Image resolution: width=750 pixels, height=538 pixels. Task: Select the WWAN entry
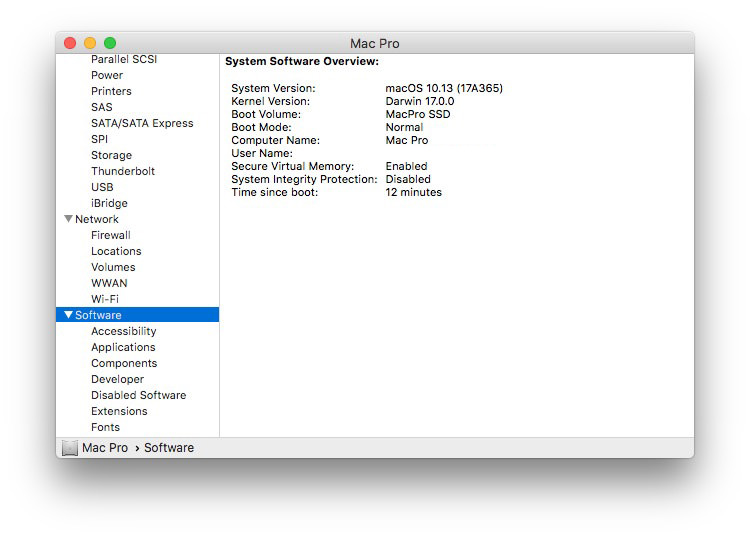pyautogui.click(x=110, y=283)
